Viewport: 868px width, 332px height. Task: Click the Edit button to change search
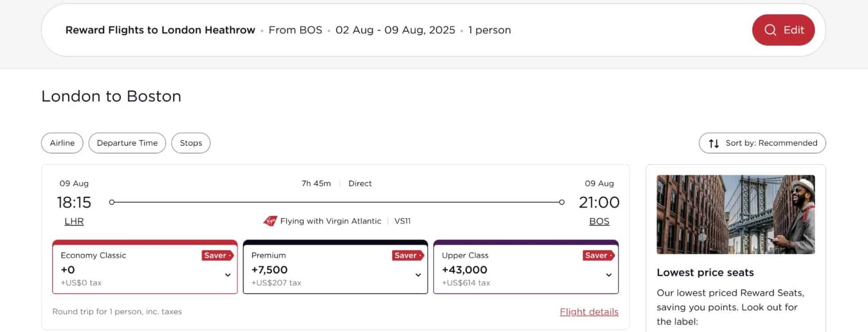(784, 30)
